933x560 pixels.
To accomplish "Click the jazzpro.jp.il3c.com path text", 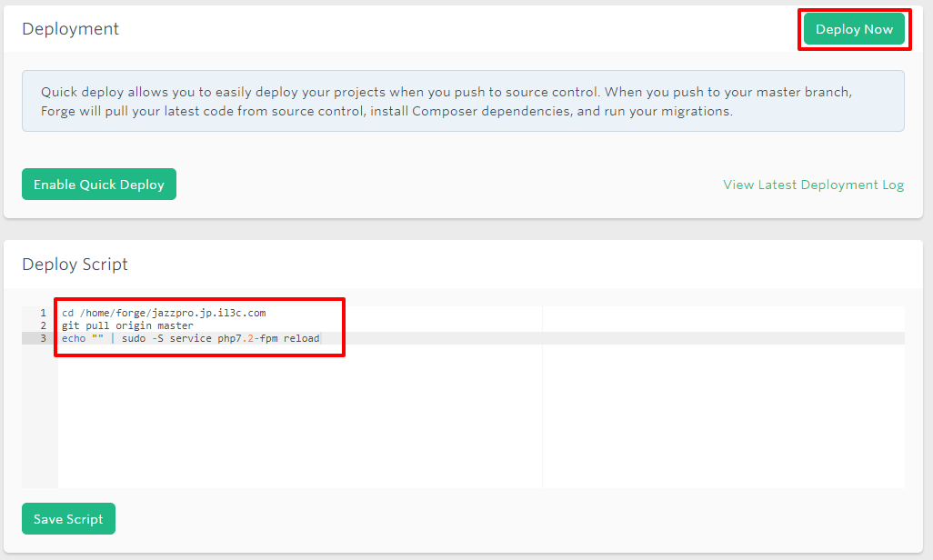I will click(211, 312).
